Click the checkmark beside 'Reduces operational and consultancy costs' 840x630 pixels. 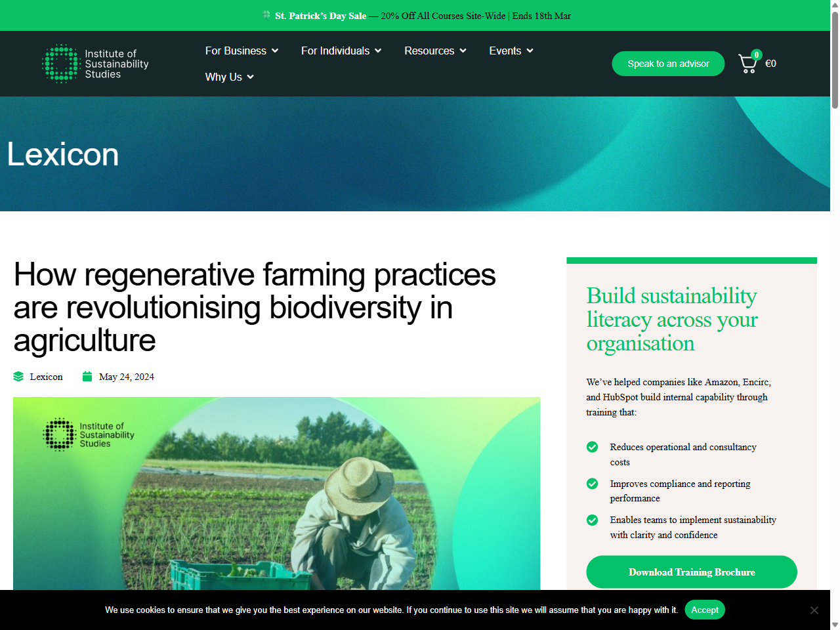coord(592,447)
